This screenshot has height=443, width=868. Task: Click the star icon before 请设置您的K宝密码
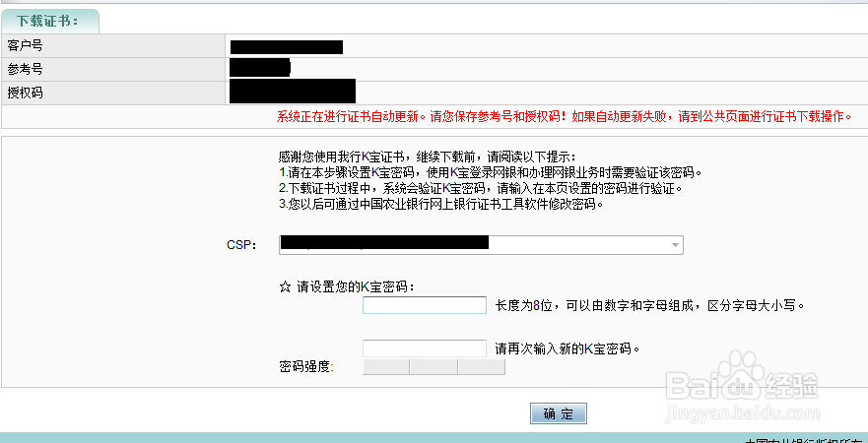pyautogui.click(x=285, y=287)
